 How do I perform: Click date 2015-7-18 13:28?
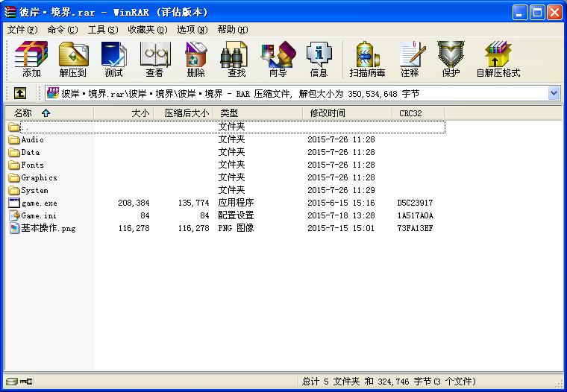click(x=341, y=215)
